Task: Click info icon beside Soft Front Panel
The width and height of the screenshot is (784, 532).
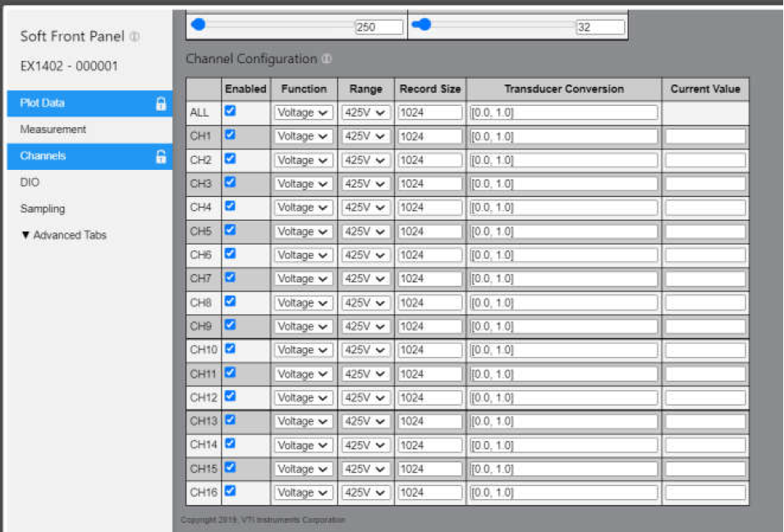Action: tap(135, 37)
